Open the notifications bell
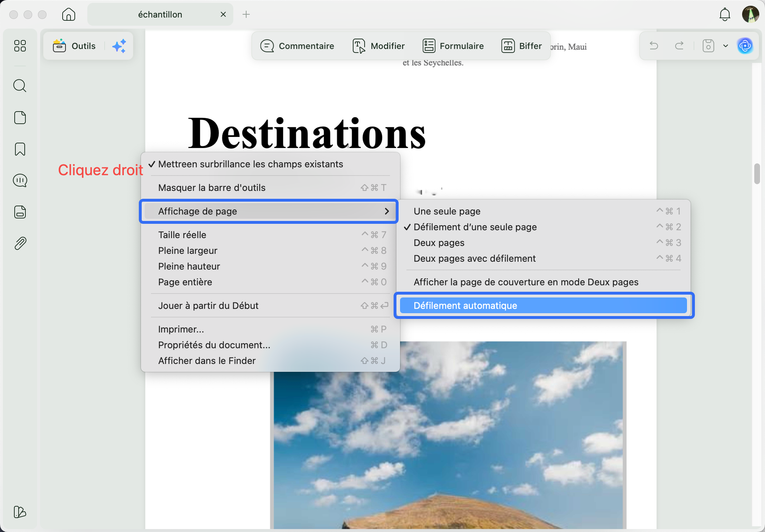 [x=725, y=14]
